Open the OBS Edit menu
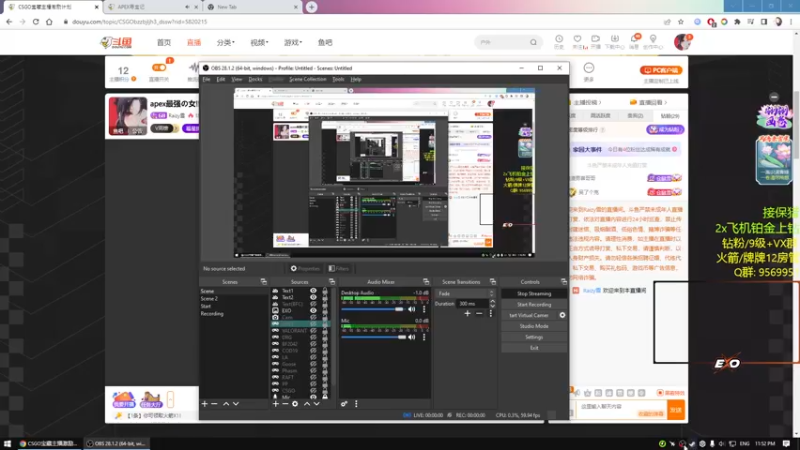800x450 pixels. click(221, 80)
